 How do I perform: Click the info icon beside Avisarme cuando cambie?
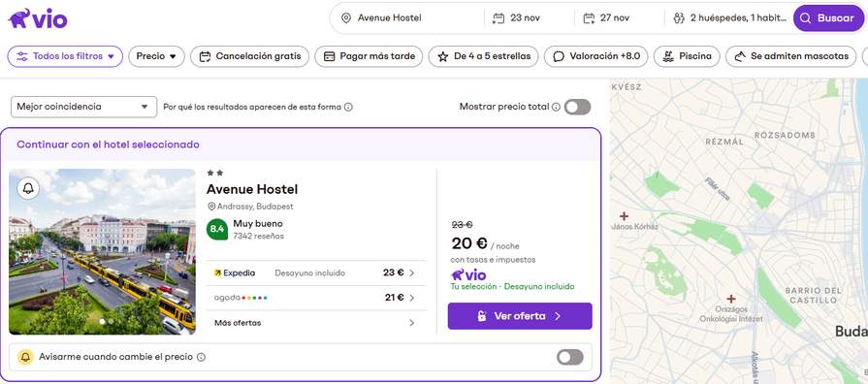(x=201, y=358)
